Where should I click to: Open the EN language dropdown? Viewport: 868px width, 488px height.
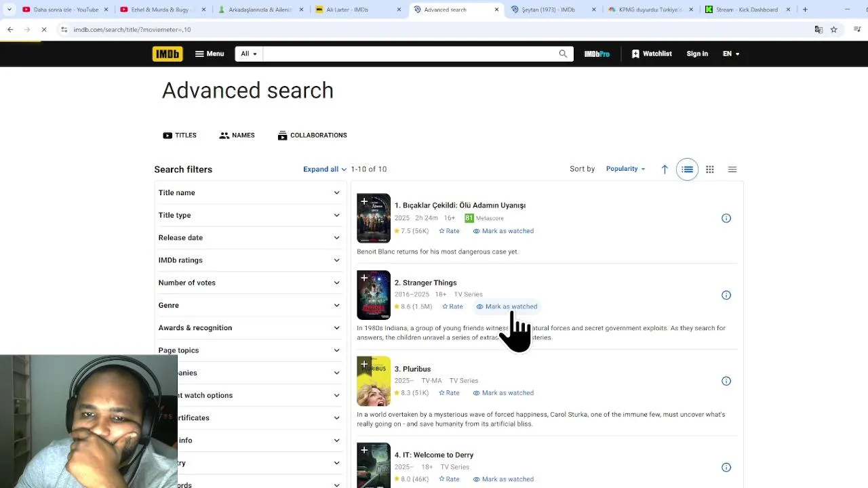pos(731,54)
